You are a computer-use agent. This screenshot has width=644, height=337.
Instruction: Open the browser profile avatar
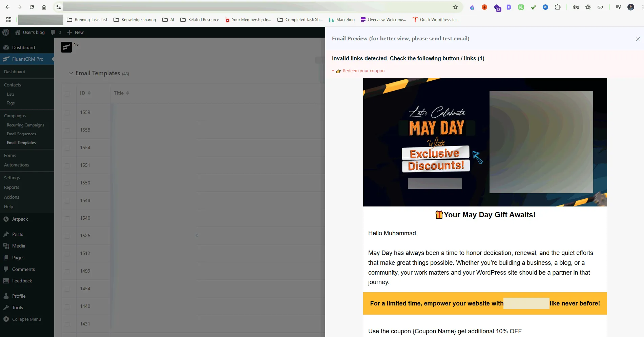631,7
